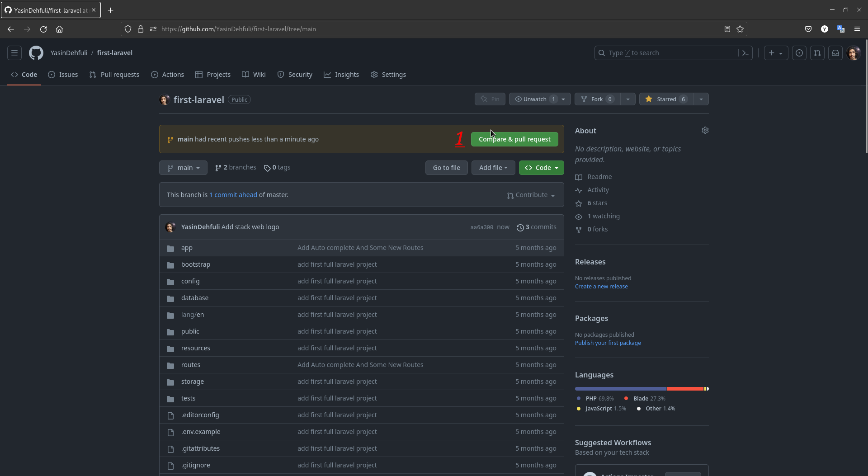Open the About settings gear icon
The image size is (868, 476).
coord(705,130)
